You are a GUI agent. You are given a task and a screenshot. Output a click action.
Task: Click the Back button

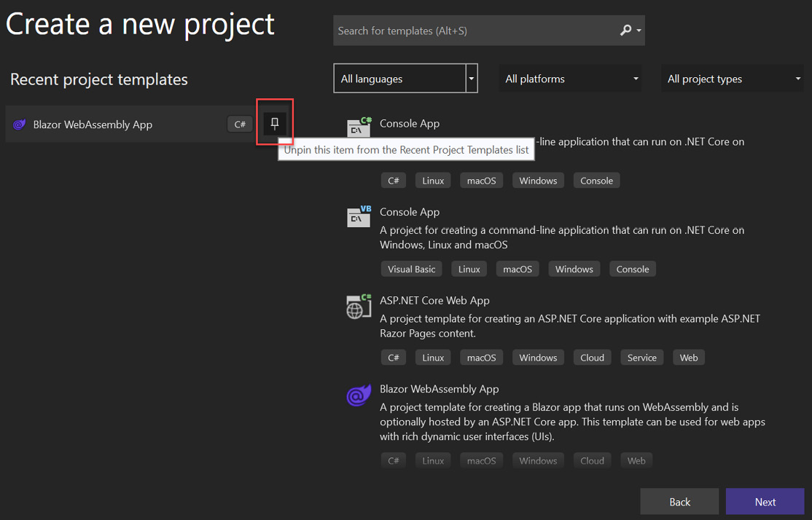679,502
